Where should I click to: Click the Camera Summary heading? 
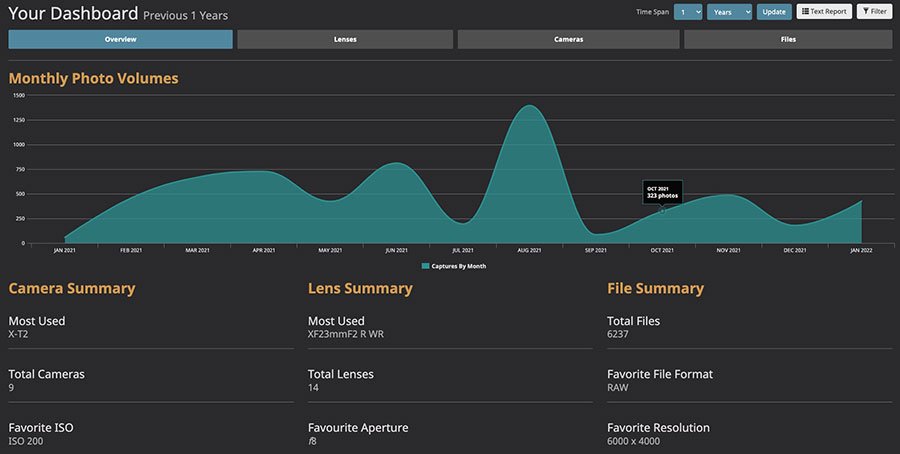pyautogui.click(x=72, y=289)
